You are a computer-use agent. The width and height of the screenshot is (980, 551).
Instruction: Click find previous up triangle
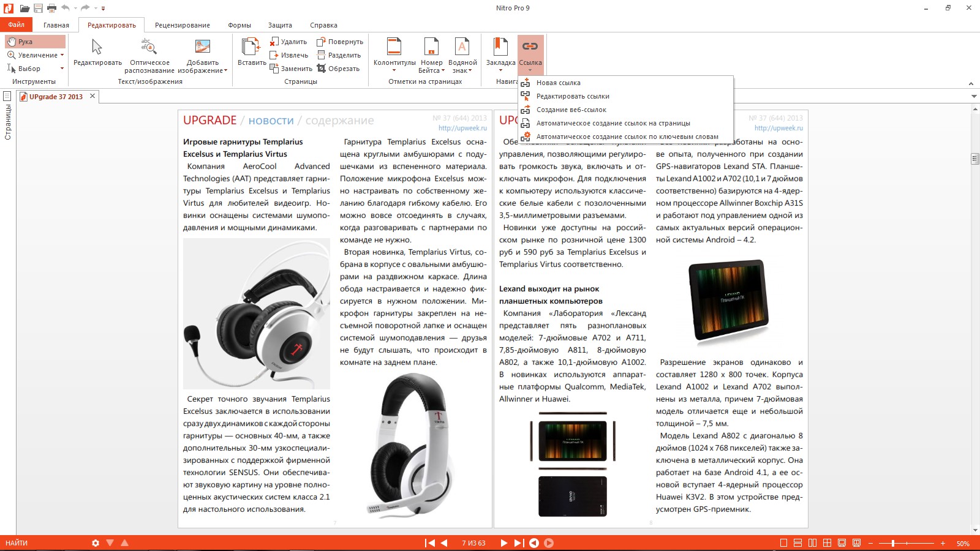coord(125,543)
